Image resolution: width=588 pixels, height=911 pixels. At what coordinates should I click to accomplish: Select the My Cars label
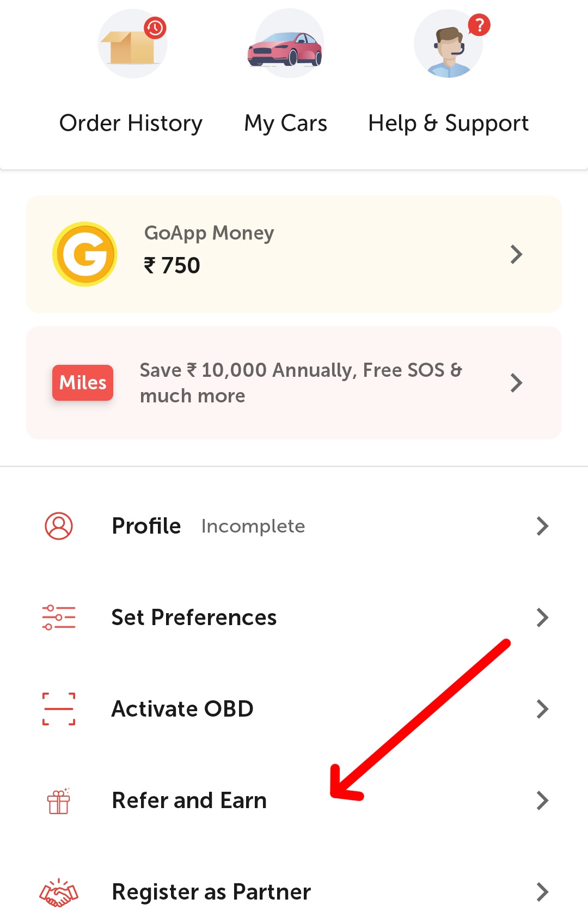(x=285, y=123)
